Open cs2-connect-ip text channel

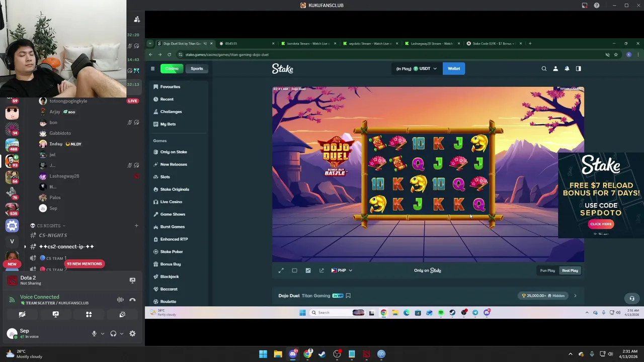66,246
